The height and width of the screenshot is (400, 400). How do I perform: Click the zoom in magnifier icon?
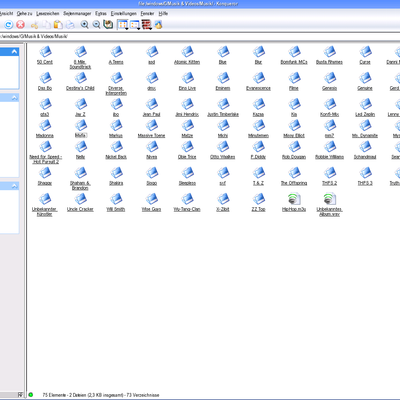coord(85,25)
